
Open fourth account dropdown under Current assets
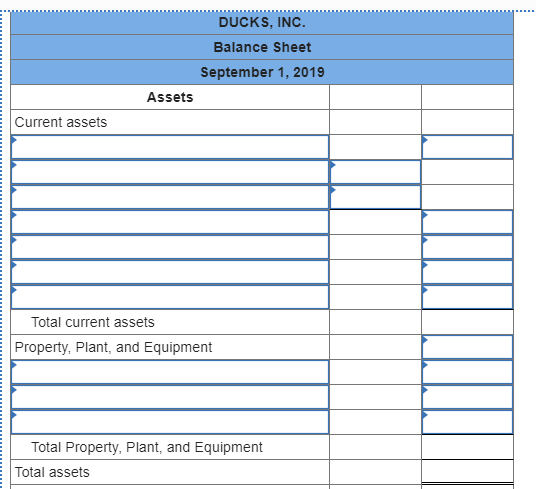tap(170, 222)
